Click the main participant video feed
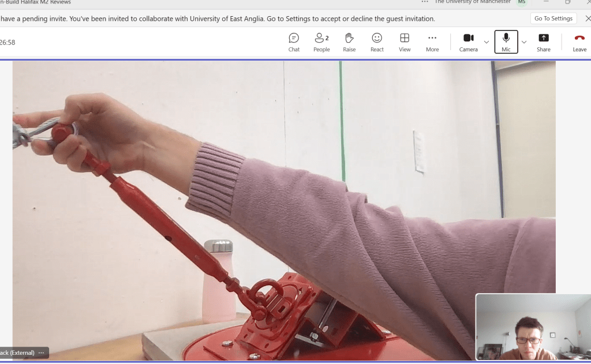Image resolution: width=591 pixels, height=364 pixels. (283, 202)
